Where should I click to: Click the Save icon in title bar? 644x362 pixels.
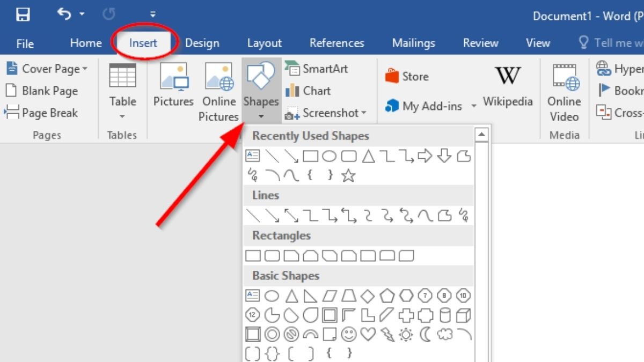pyautogui.click(x=23, y=15)
